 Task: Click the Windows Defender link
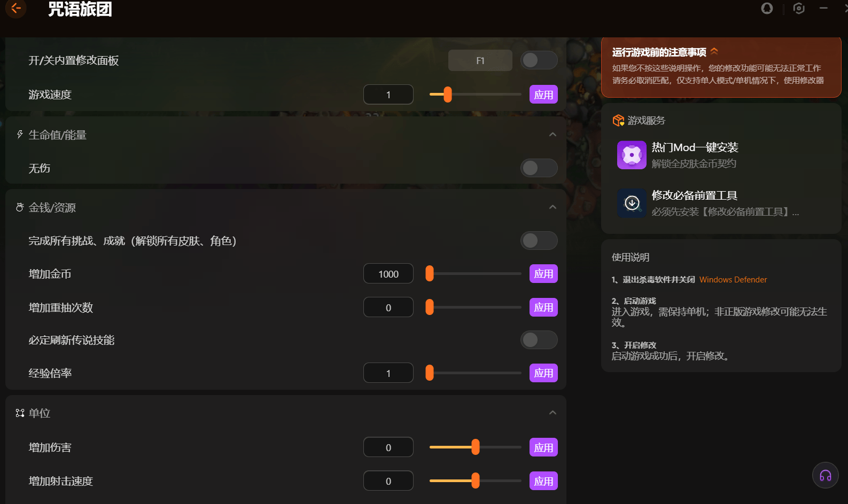click(733, 280)
